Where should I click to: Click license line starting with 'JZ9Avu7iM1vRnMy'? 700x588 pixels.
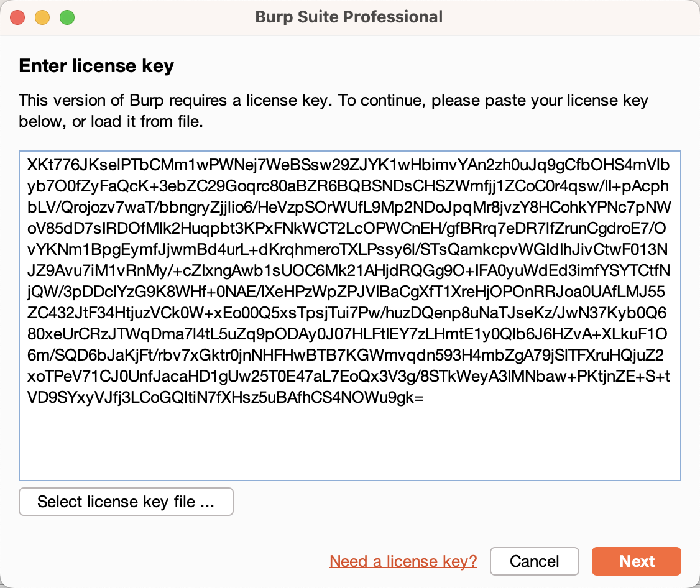pos(349,270)
